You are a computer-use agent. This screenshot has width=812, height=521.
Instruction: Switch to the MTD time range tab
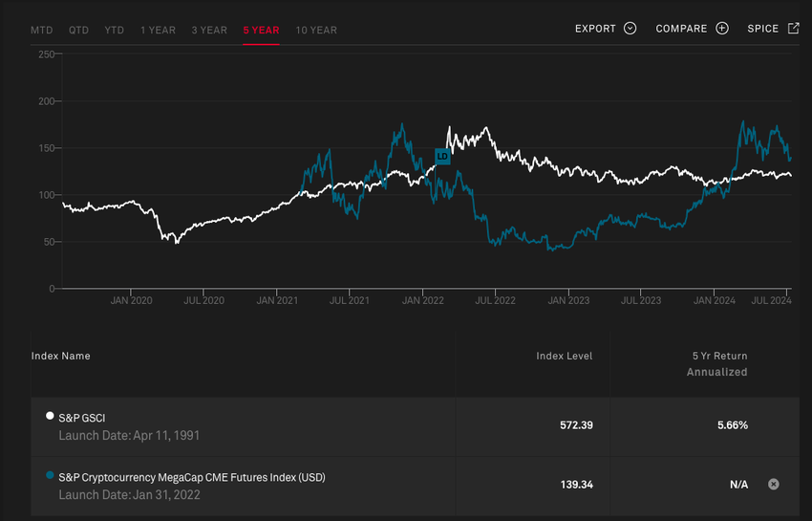point(42,30)
